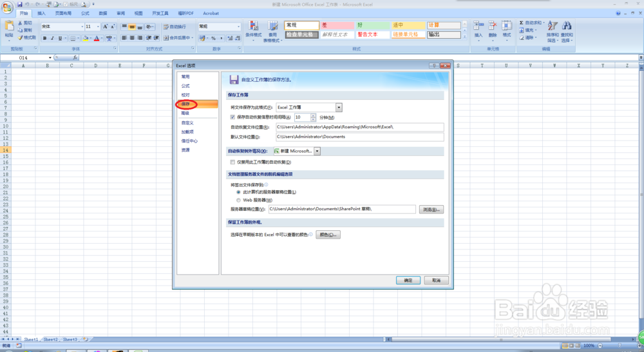The image size is (644, 352).
Task: Open the Sheet3 worksheet tab
Action: [70, 340]
